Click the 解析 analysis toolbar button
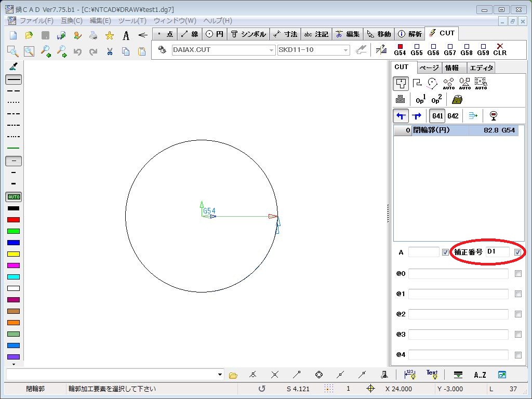The height and width of the screenshot is (399, 532). pyautogui.click(x=409, y=34)
